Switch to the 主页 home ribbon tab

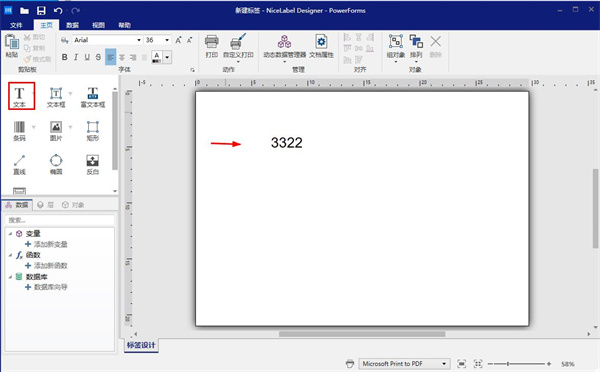(x=46, y=25)
